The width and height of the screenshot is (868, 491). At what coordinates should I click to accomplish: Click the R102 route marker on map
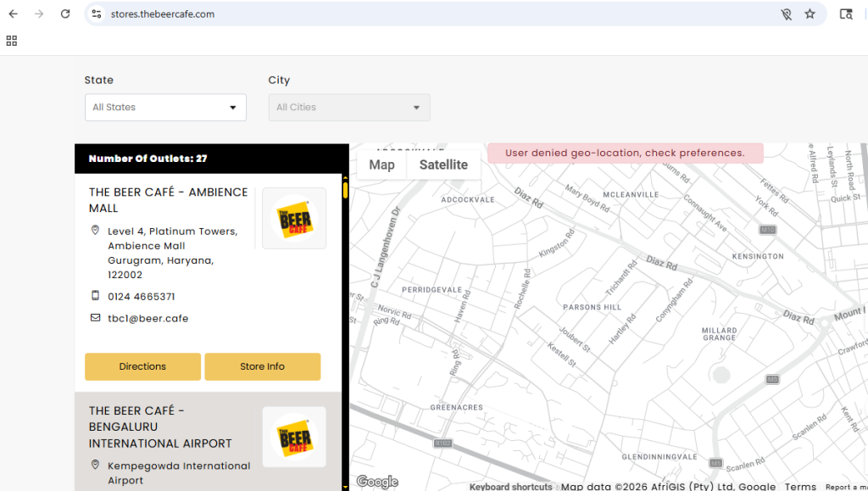point(442,443)
